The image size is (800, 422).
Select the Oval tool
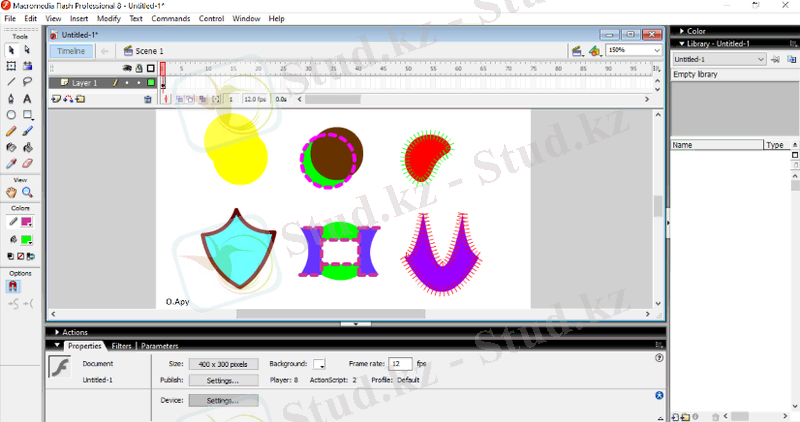coord(11,115)
